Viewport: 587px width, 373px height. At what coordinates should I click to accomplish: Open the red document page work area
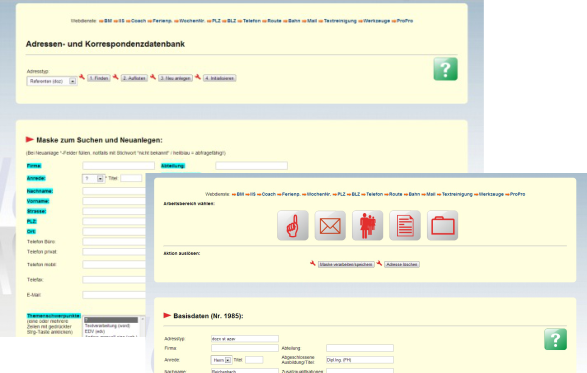405,225
